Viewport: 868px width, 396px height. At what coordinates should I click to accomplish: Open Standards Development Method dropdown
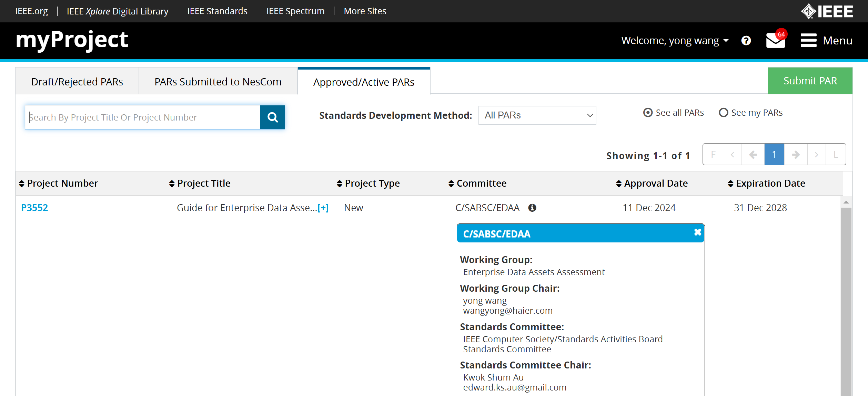click(x=537, y=115)
